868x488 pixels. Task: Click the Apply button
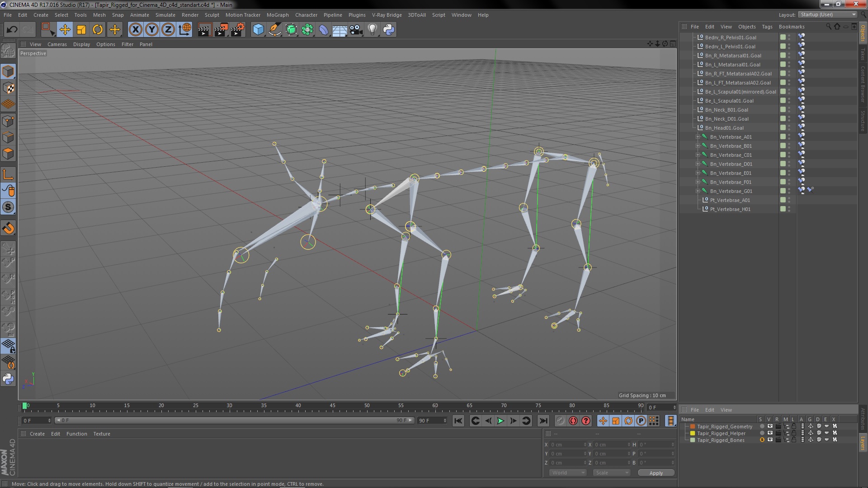(x=656, y=473)
